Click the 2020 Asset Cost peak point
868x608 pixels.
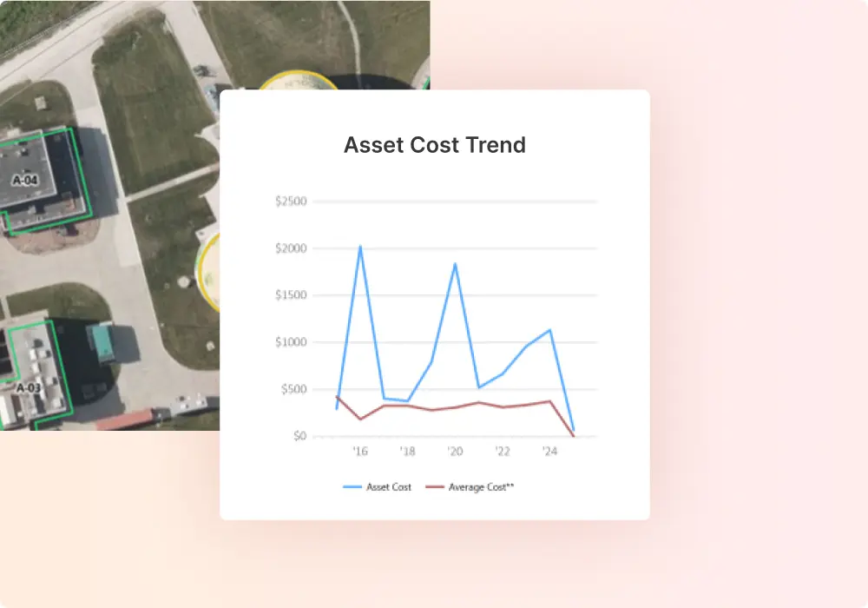tap(455, 264)
